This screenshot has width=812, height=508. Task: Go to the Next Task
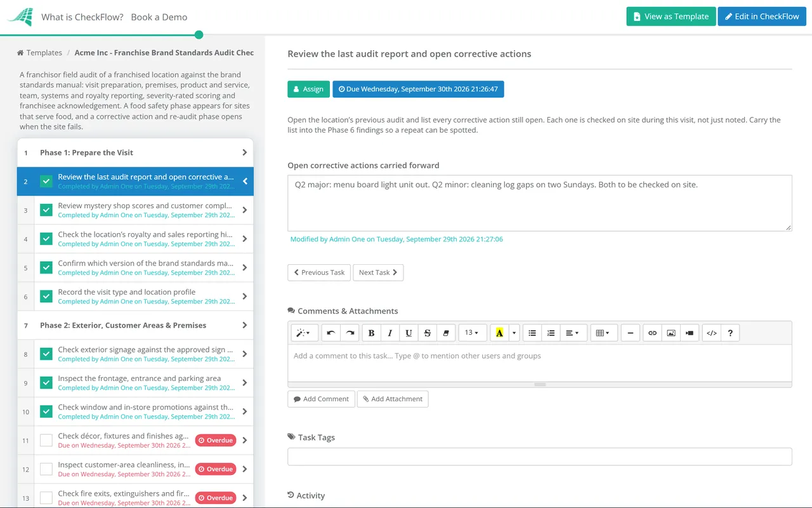tap(378, 272)
